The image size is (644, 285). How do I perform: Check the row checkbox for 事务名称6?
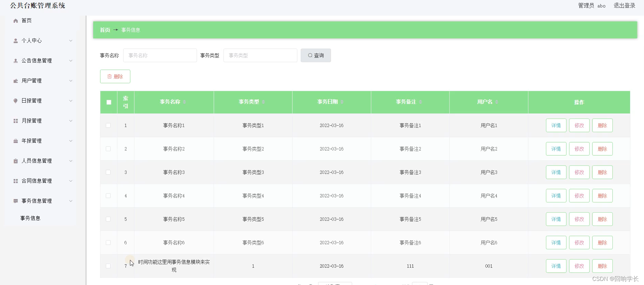(x=108, y=243)
